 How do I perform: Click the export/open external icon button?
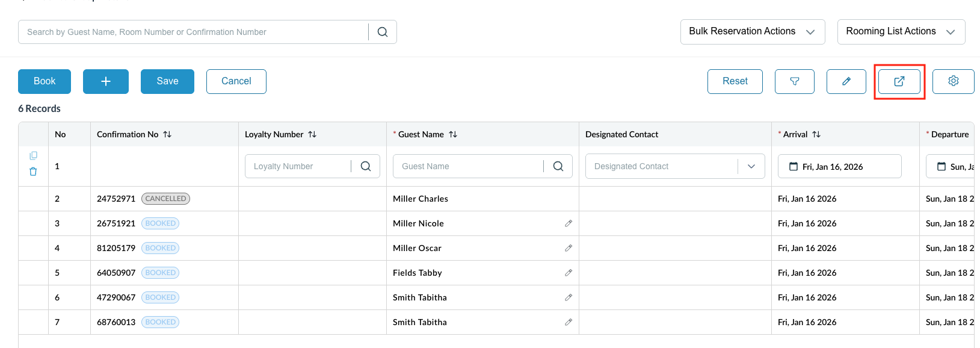pos(899,81)
